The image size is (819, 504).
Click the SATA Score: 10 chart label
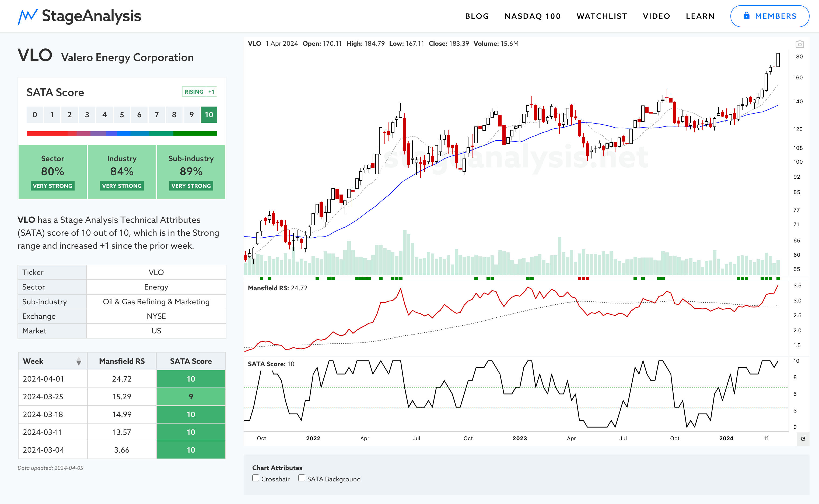click(271, 364)
